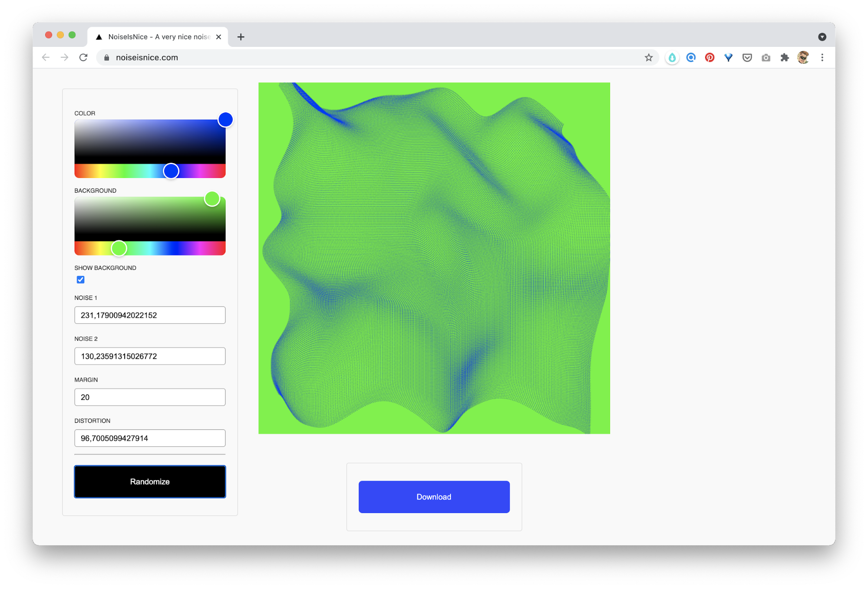868x589 pixels.
Task: Click the Background hue rainbow strip
Action: [150, 248]
